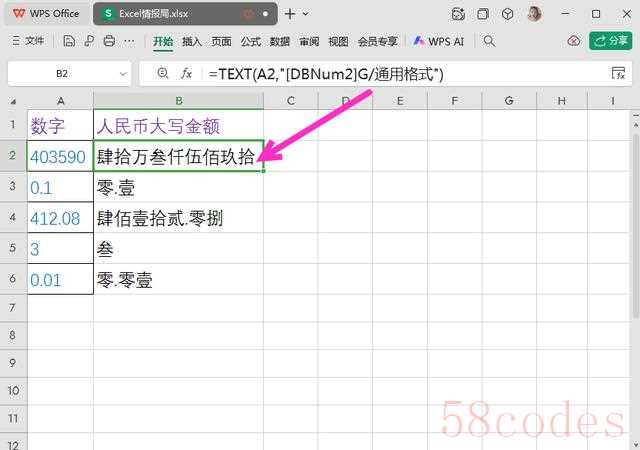Open the 会员专享 tab
This screenshot has width=640, height=450.
[x=377, y=42]
